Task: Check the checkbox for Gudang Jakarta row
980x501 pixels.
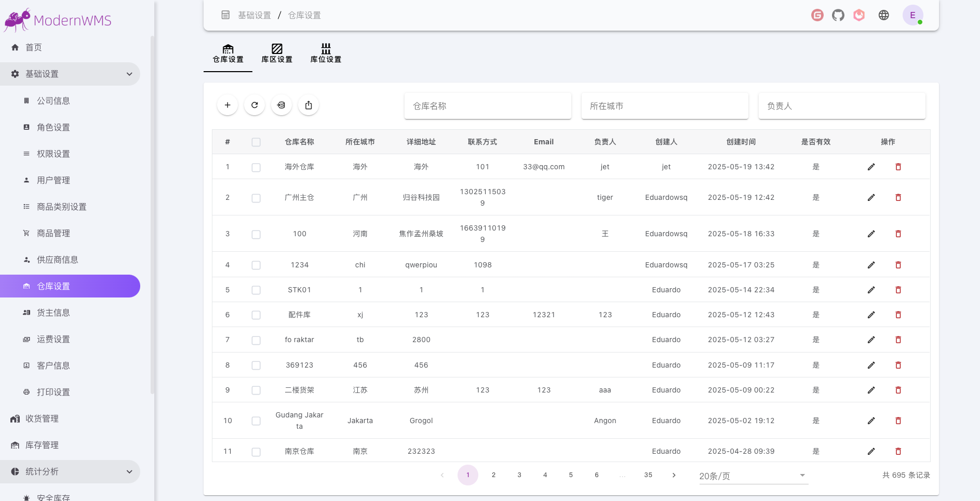Action: [x=256, y=421]
